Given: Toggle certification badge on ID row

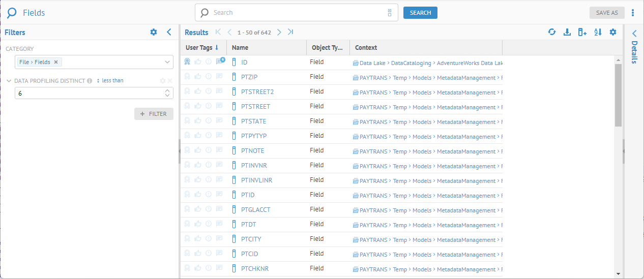Looking at the screenshot, I should click(187, 62).
